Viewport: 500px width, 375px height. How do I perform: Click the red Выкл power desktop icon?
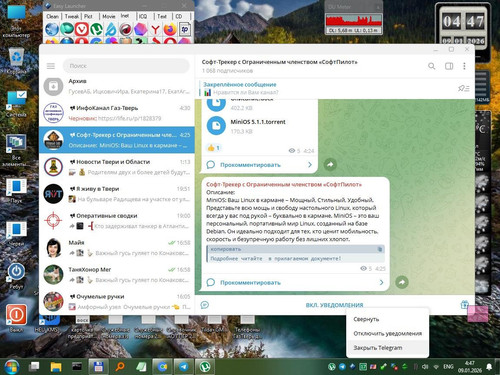[16, 318]
